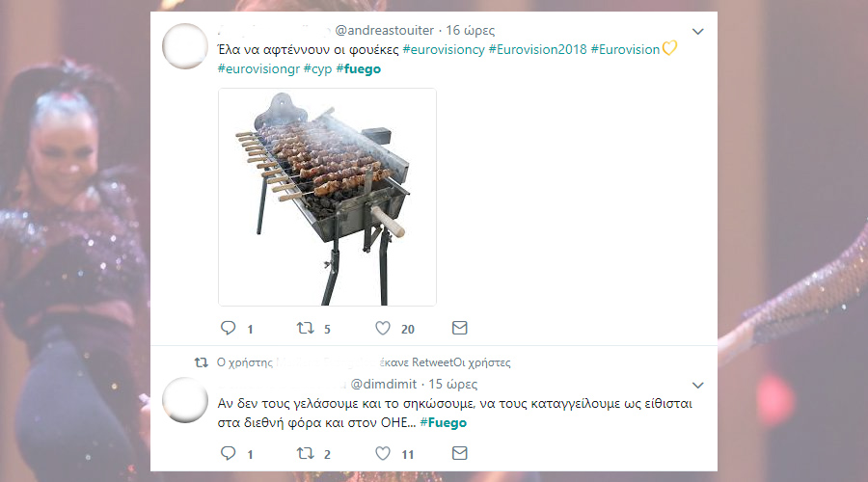Like the andreastouiter tweet with heart icon
Viewport: 868px width, 482px height.
(383, 328)
